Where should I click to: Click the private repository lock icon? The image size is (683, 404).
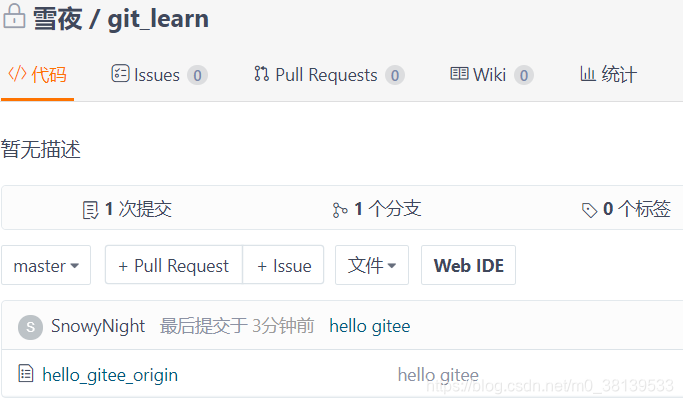point(14,16)
